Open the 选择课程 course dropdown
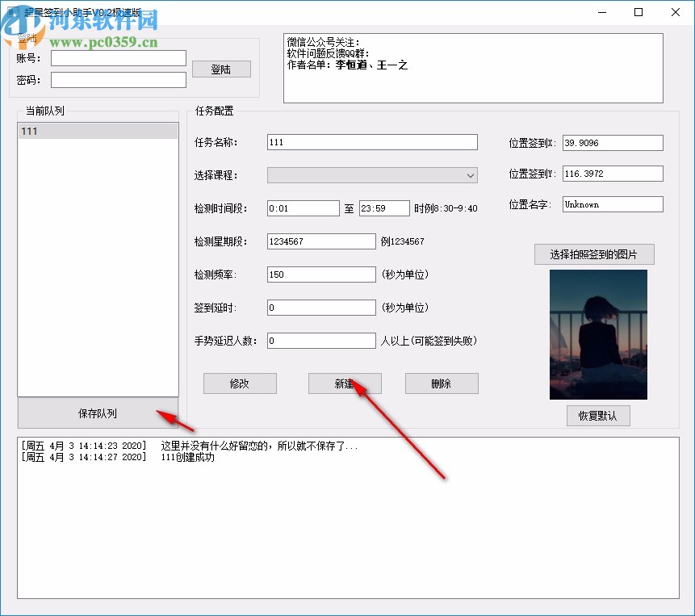 372,175
